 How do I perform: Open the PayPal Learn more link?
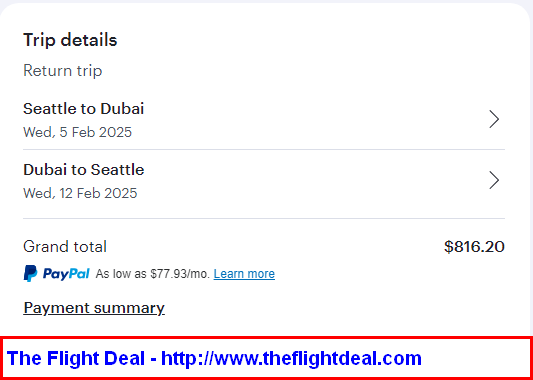(244, 274)
